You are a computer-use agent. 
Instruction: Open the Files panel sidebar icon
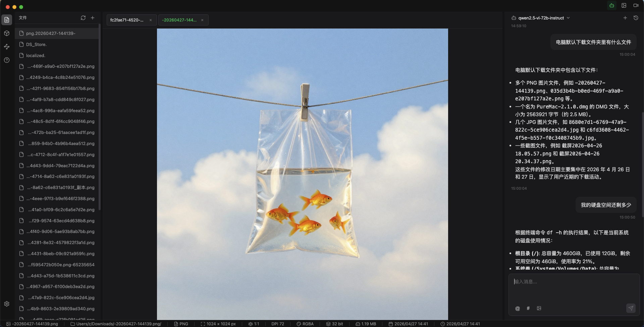(x=7, y=20)
